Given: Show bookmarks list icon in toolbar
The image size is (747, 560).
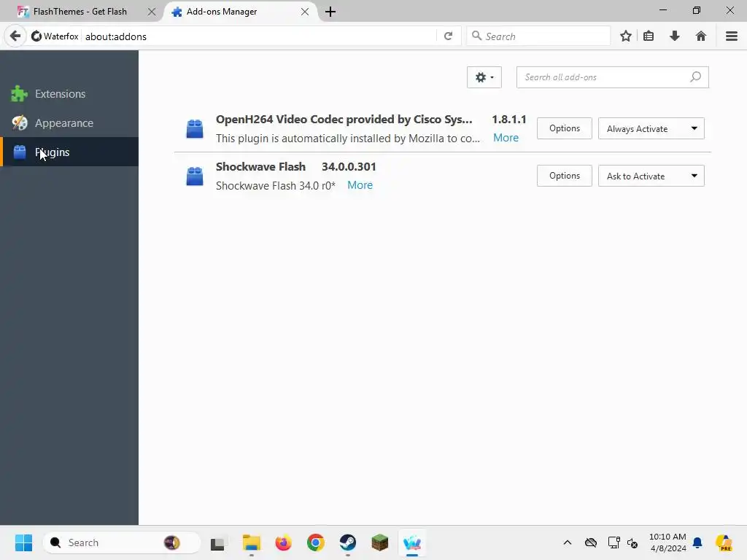Looking at the screenshot, I should click(649, 36).
